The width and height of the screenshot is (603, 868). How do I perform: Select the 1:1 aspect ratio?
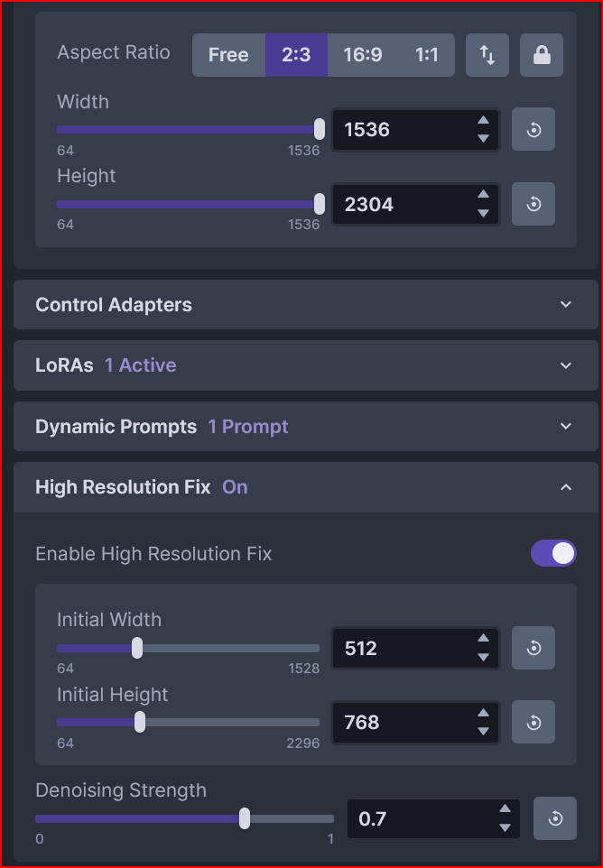tap(427, 54)
